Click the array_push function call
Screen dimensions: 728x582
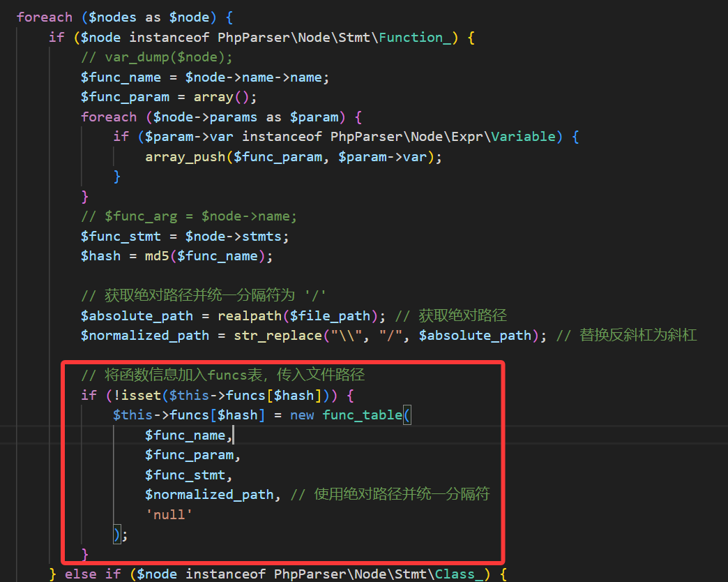click(185, 157)
